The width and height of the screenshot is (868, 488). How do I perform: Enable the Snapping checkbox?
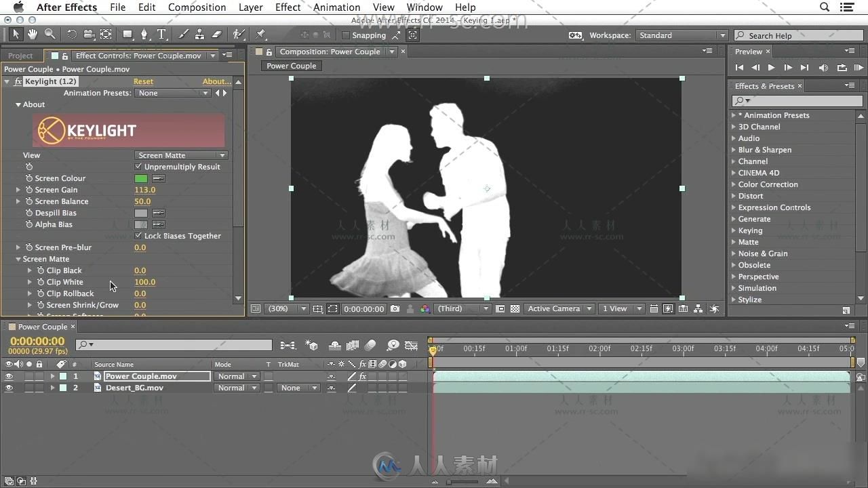(345, 35)
